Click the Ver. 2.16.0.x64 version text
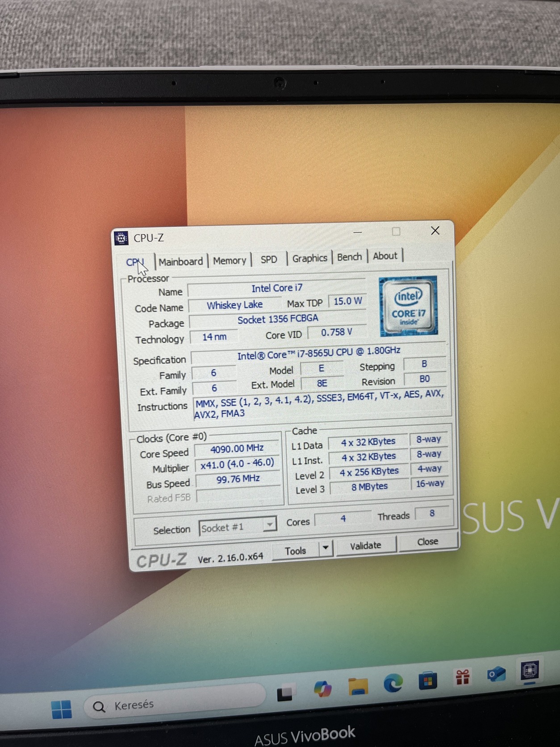 pyautogui.click(x=230, y=558)
